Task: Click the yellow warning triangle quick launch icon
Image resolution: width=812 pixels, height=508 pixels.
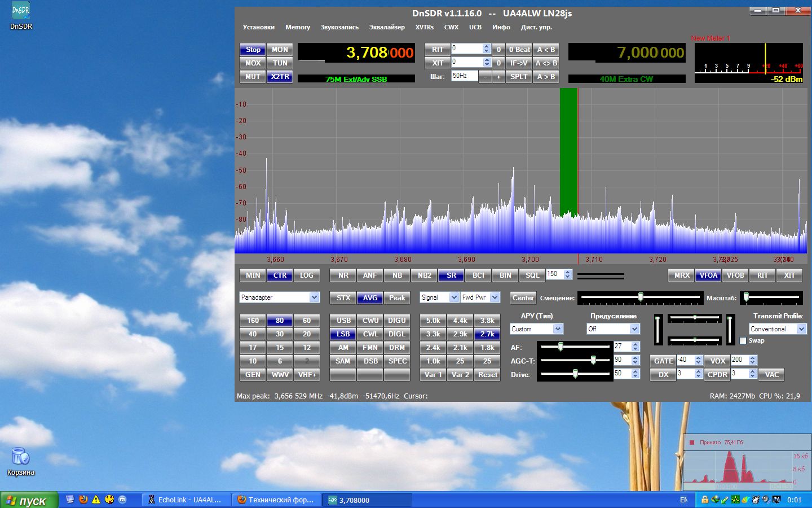Action: tap(96, 500)
